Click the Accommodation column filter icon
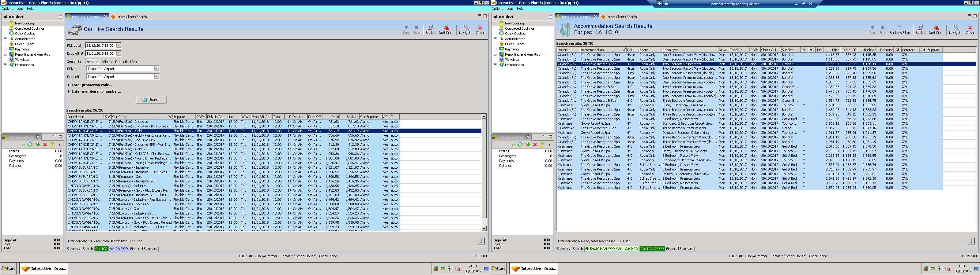 624,50
